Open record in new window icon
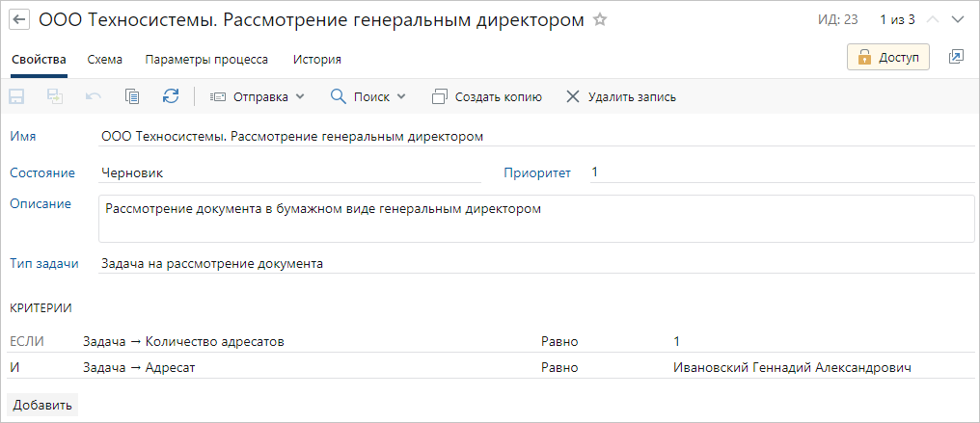The width and height of the screenshot is (980, 423). pyautogui.click(x=956, y=58)
